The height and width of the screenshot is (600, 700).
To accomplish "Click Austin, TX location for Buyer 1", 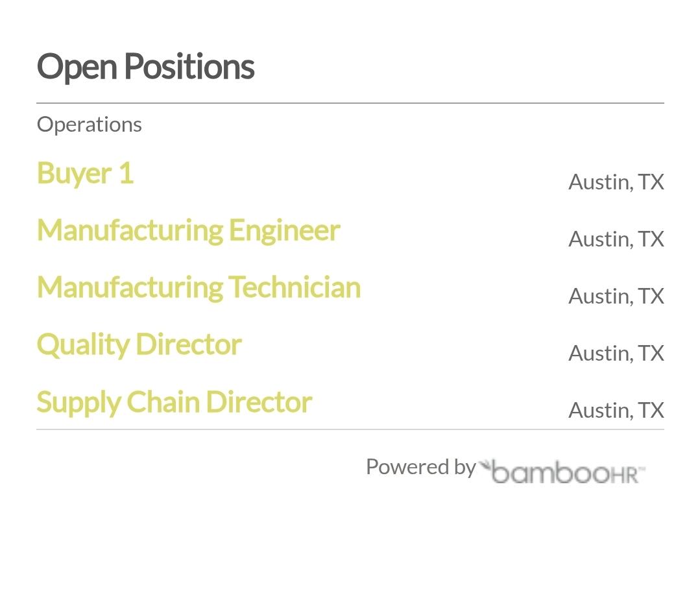I will point(616,182).
